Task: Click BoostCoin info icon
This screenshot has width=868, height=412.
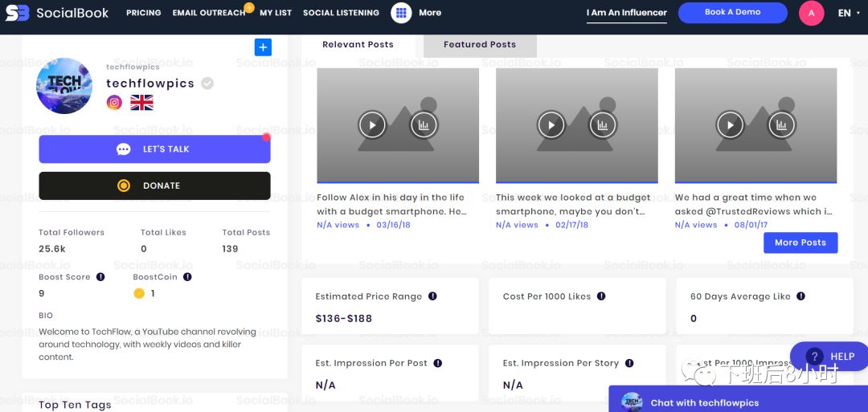Action: pos(187,277)
